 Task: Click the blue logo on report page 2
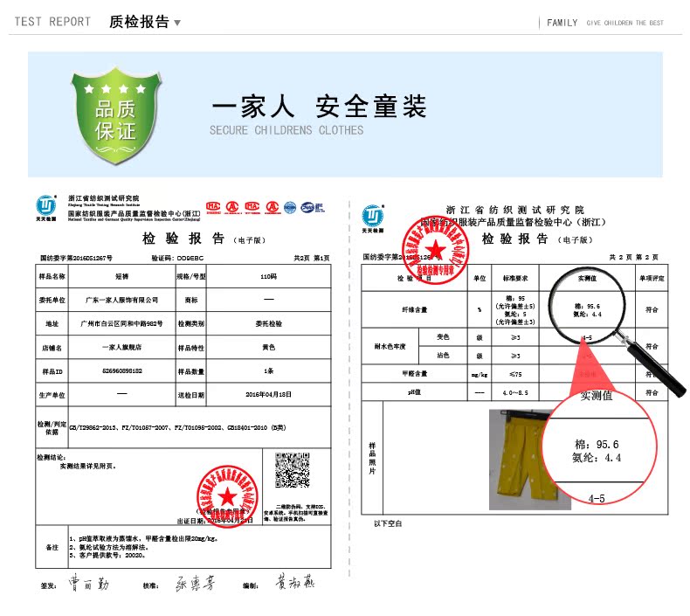373,218
